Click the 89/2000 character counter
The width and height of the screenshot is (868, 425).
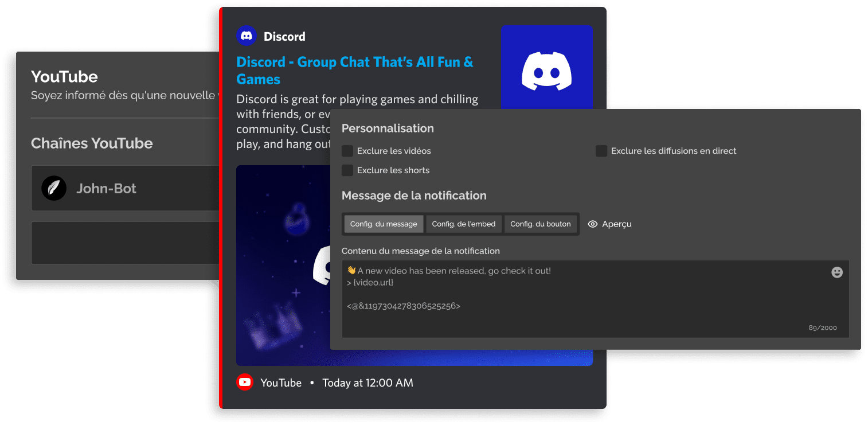click(x=823, y=328)
